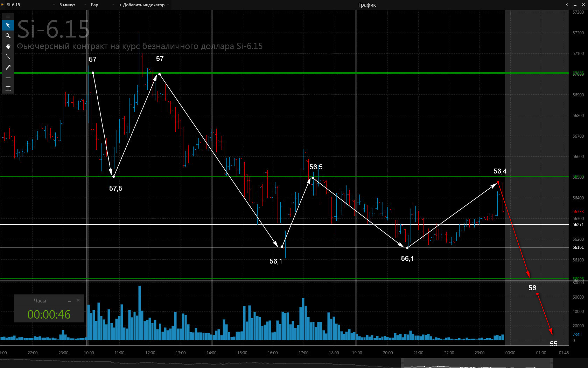Viewport: 588px width, 368px height.
Task: Close the Часы clock widget
Action: pyautogui.click(x=78, y=300)
